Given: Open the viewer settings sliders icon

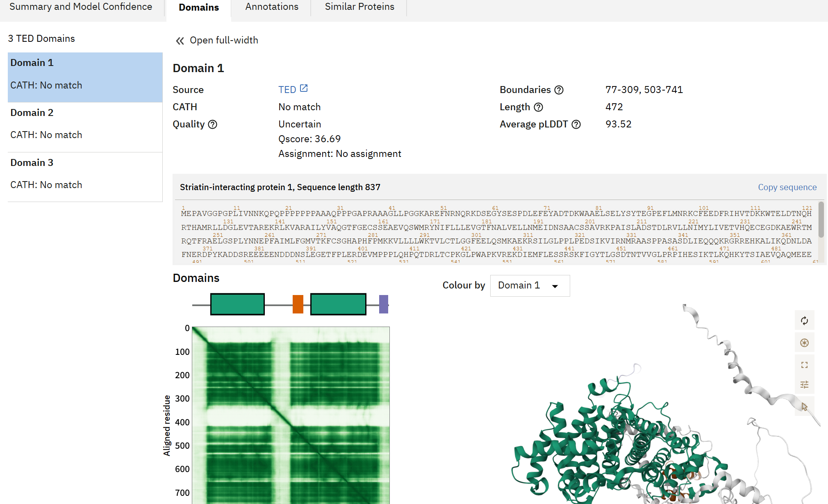Looking at the screenshot, I should [x=804, y=384].
